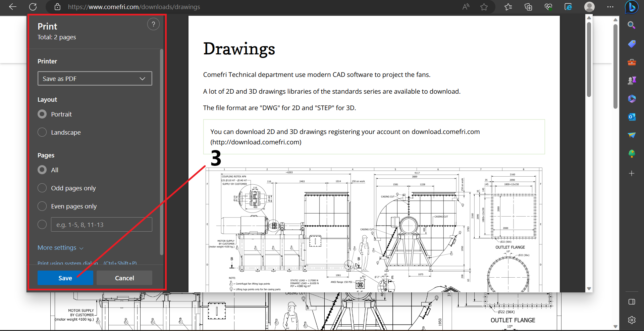Save the page as PDF
The width and height of the screenshot is (644, 331).
pyautogui.click(x=65, y=278)
